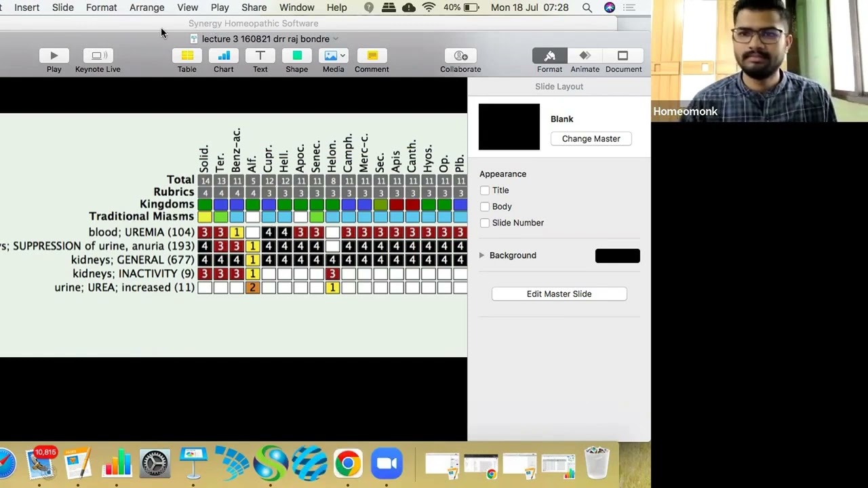Click the lecture 3 document title
This screenshot has height=488, width=868.
click(x=265, y=39)
